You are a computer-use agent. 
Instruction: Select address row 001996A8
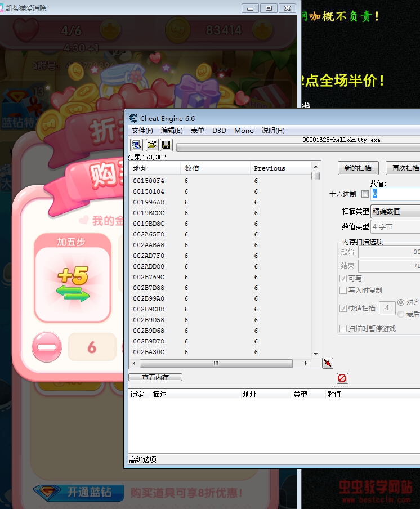220,202
